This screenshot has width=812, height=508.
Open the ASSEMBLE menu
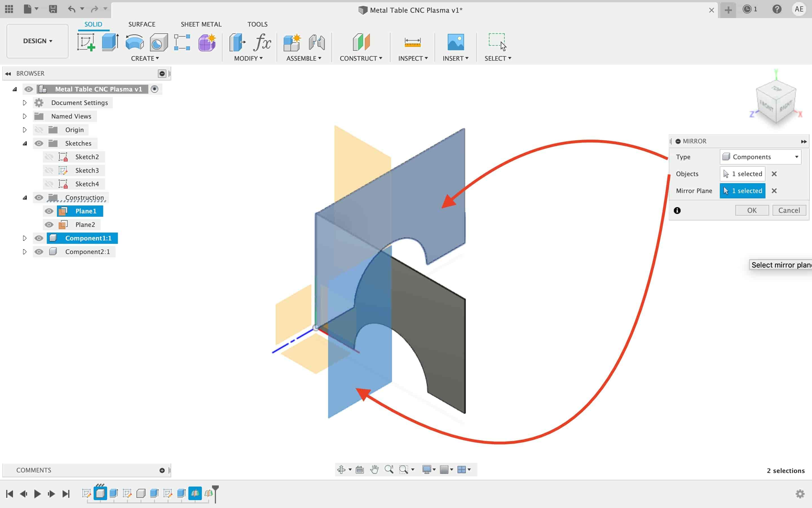(x=304, y=58)
